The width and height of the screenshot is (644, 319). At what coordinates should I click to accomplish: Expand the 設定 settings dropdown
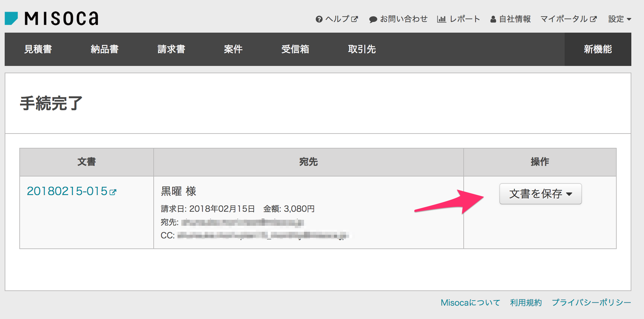(x=619, y=19)
